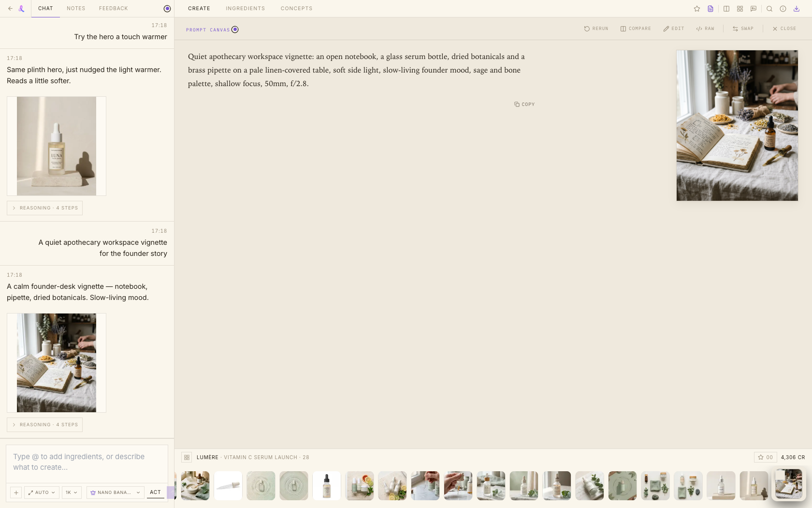The height and width of the screenshot is (508, 812).
Task: Click the purple status circle beside Feedback
Action: (x=167, y=9)
